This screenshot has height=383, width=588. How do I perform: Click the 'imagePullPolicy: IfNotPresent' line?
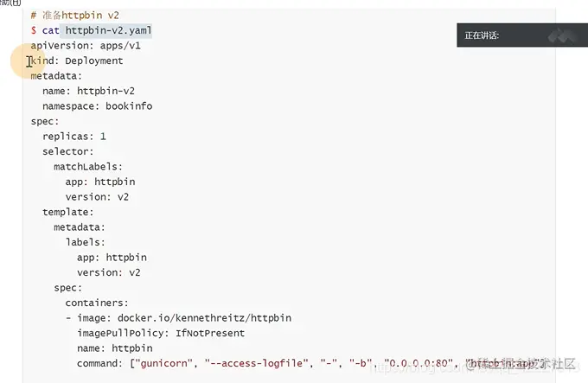click(x=161, y=332)
